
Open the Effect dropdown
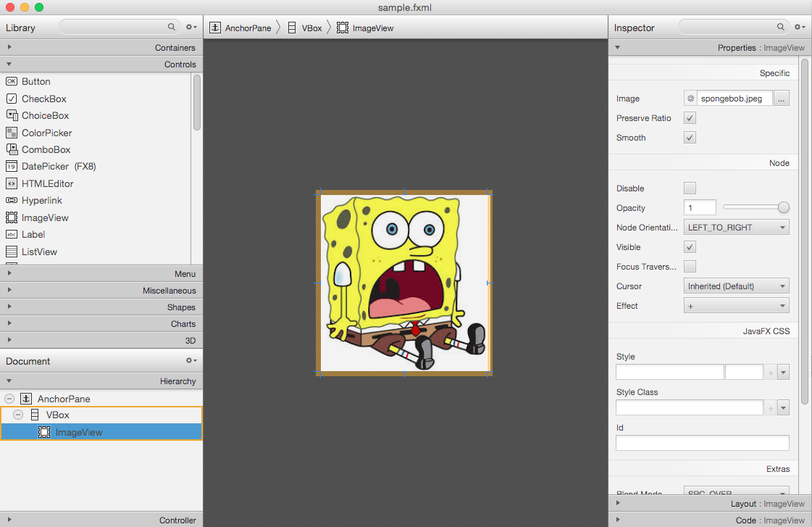click(737, 306)
